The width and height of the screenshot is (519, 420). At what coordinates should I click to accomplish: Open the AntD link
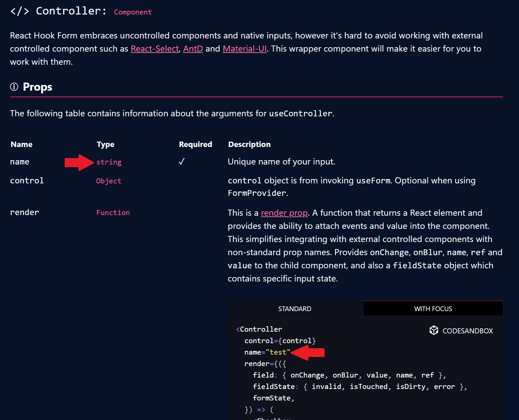click(193, 49)
